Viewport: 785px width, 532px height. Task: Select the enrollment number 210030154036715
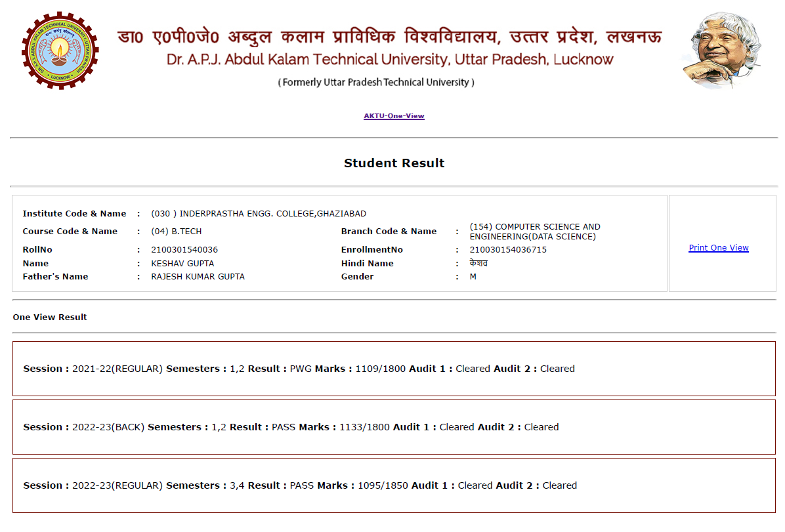point(508,250)
